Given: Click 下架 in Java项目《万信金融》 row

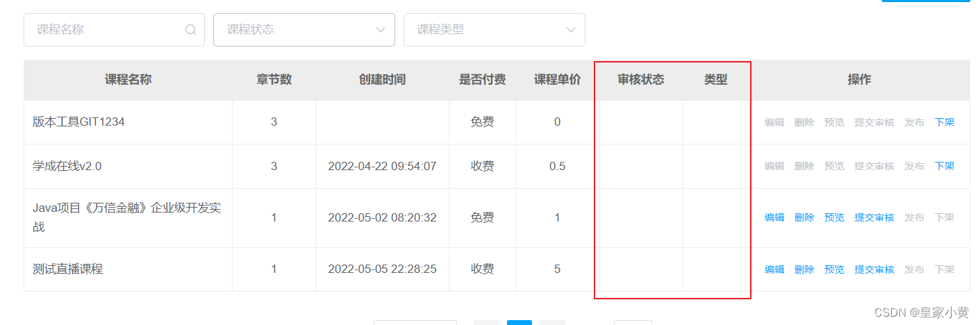Looking at the screenshot, I should (945, 217).
